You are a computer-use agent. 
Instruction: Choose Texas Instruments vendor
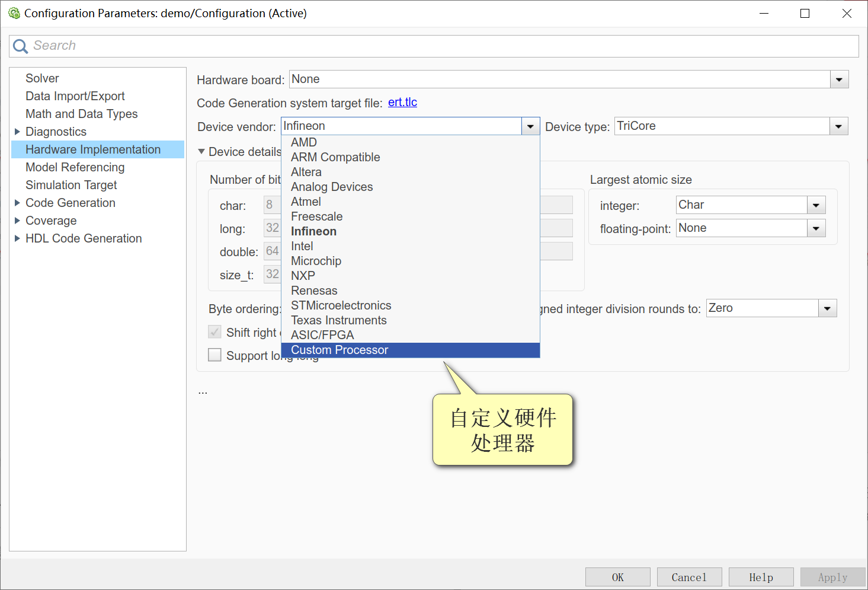(x=411, y=320)
